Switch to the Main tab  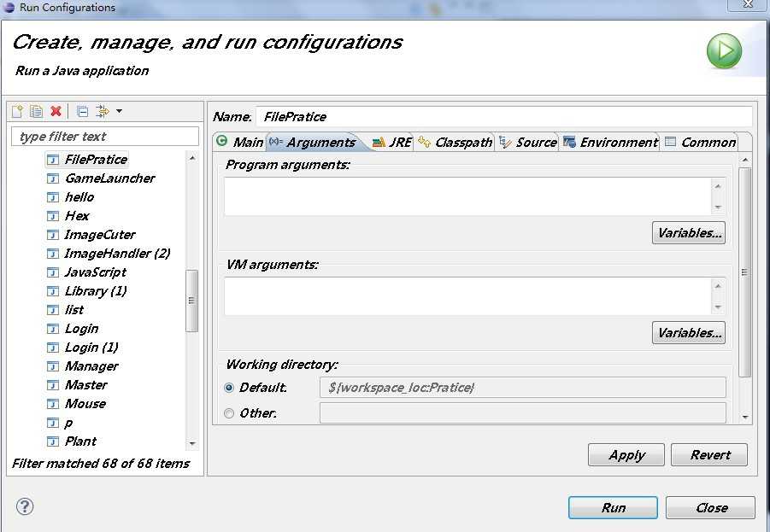(x=240, y=143)
